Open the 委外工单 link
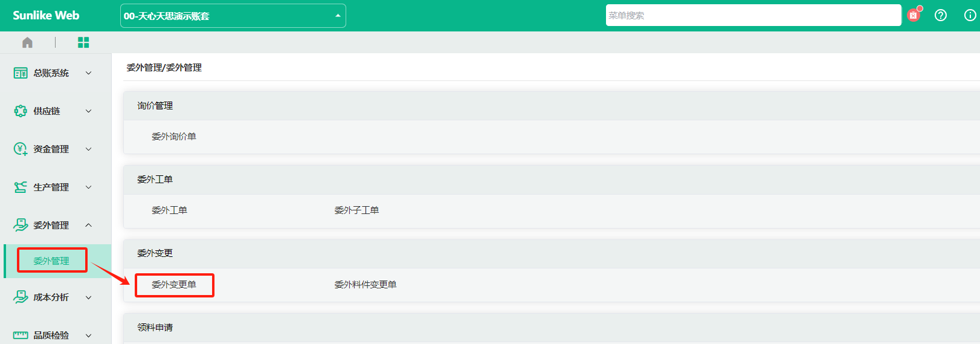The height and width of the screenshot is (344, 980). 169,210
